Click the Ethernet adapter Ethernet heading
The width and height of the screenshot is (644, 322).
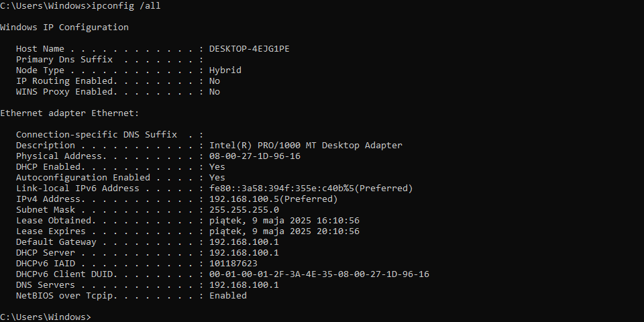coord(69,113)
